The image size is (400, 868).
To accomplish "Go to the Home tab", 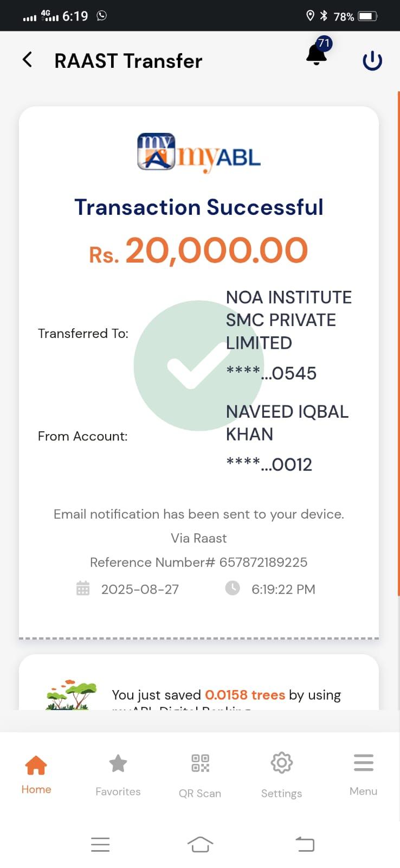I will (x=36, y=774).
